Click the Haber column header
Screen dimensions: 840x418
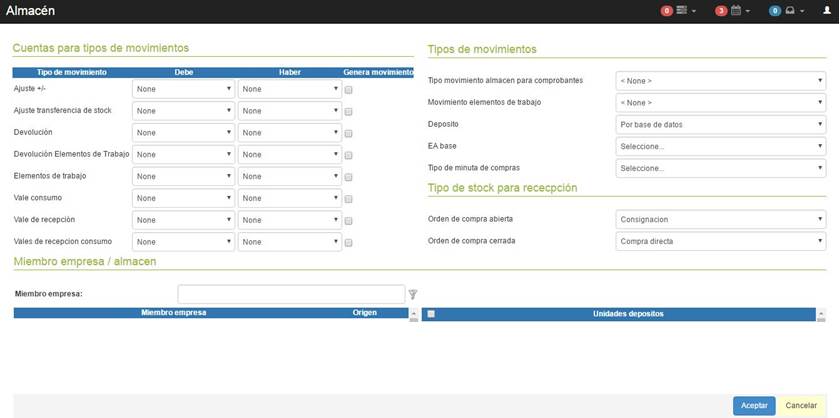290,72
